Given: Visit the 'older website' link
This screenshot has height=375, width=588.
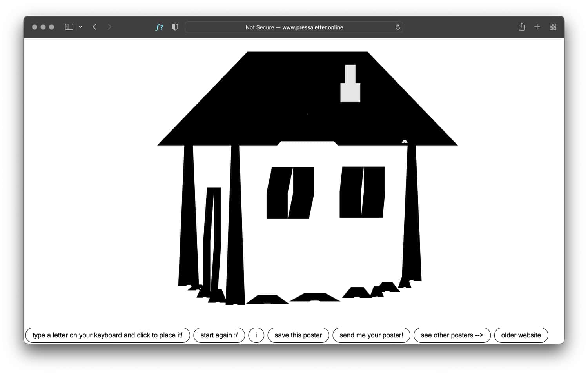Looking at the screenshot, I should coord(521,335).
